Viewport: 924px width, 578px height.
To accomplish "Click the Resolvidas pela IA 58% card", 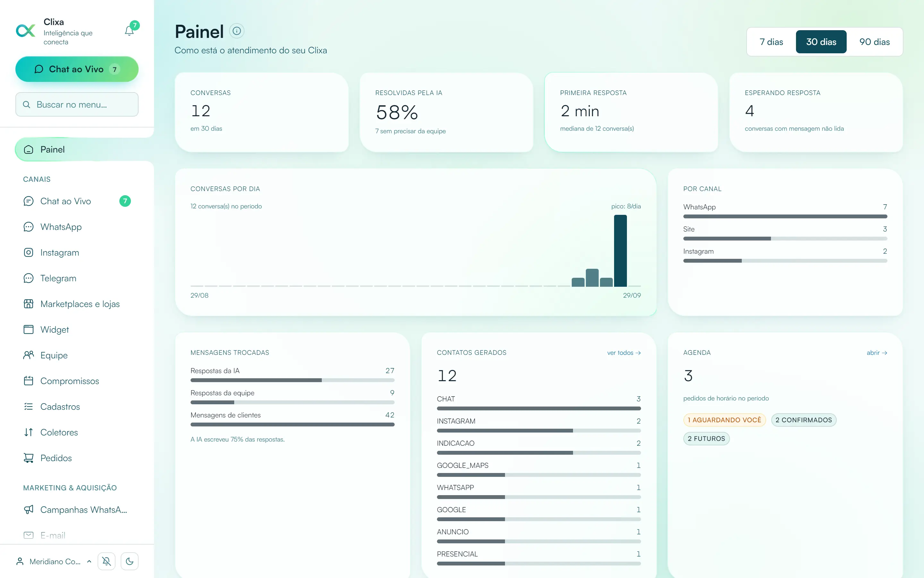I will [x=446, y=113].
